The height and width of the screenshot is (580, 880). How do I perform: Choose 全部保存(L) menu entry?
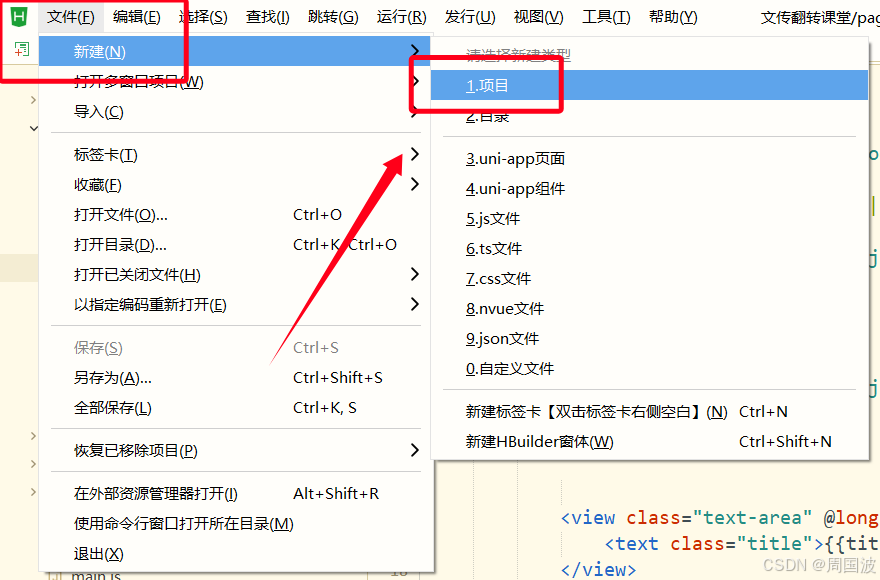coord(235,408)
